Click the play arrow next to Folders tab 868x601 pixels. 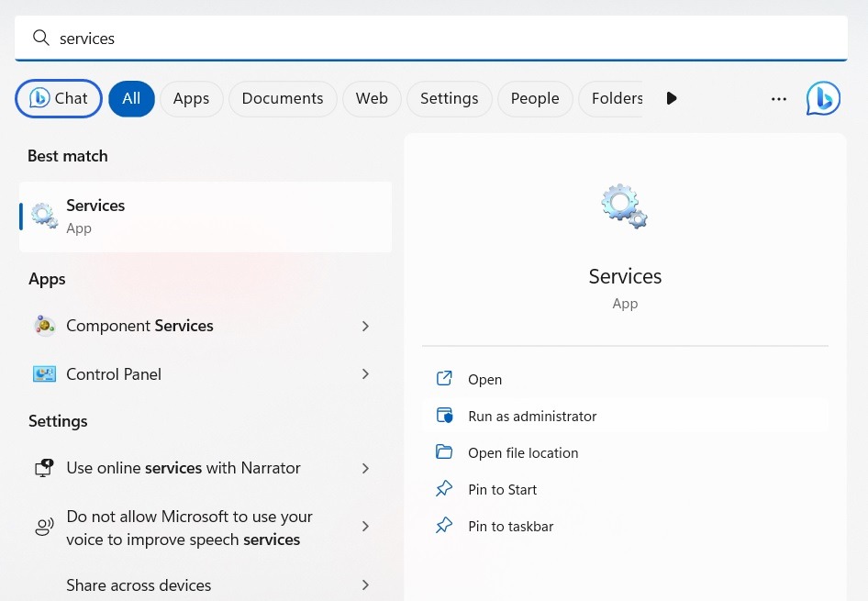click(x=672, y=98)
